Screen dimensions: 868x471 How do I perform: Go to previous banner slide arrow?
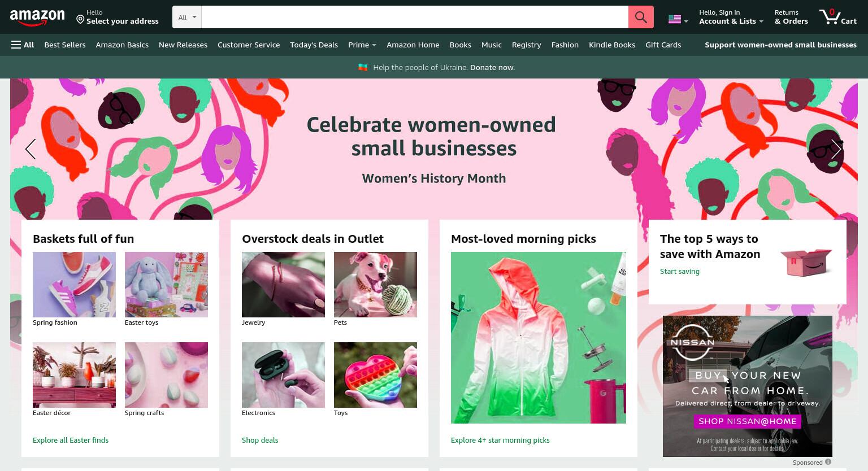point(31,149)
